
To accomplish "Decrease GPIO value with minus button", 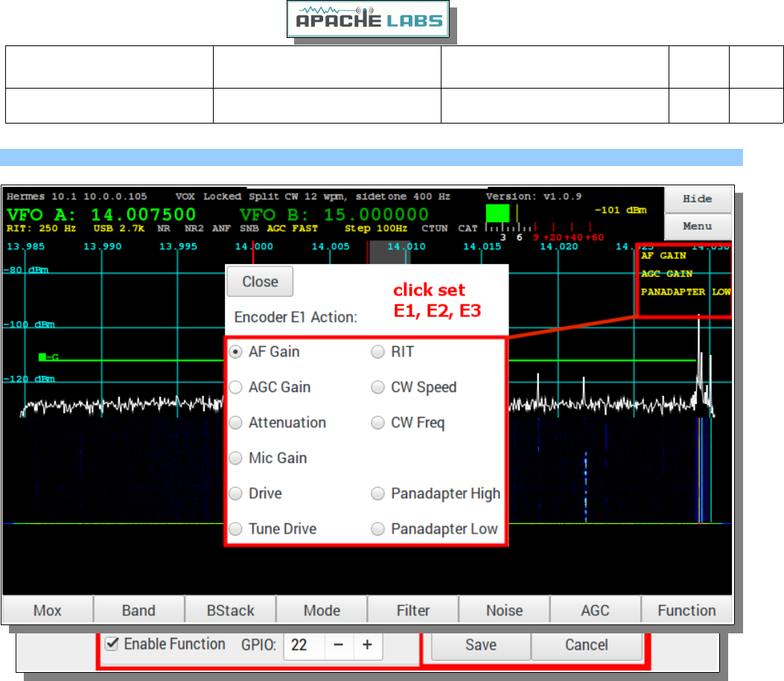I will 339,645.
